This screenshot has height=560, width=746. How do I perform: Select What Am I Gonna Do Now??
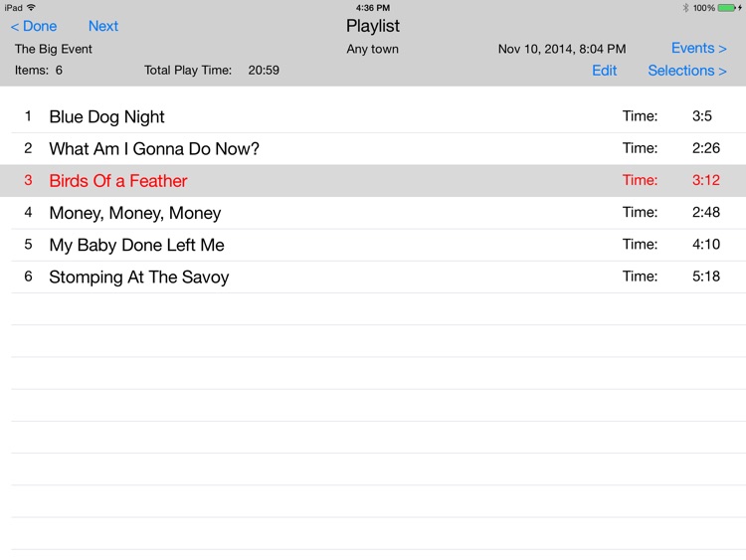[373, 148]
